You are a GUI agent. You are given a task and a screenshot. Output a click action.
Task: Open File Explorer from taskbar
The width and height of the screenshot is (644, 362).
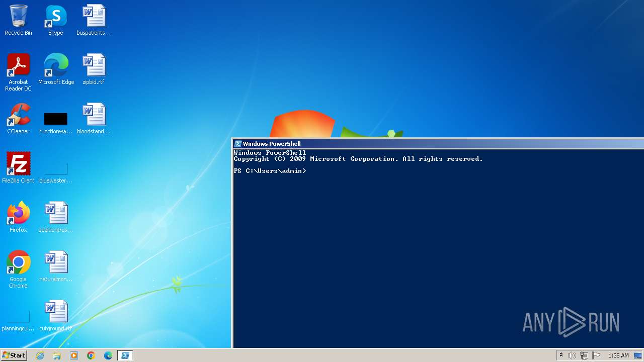tap(57, 355)
